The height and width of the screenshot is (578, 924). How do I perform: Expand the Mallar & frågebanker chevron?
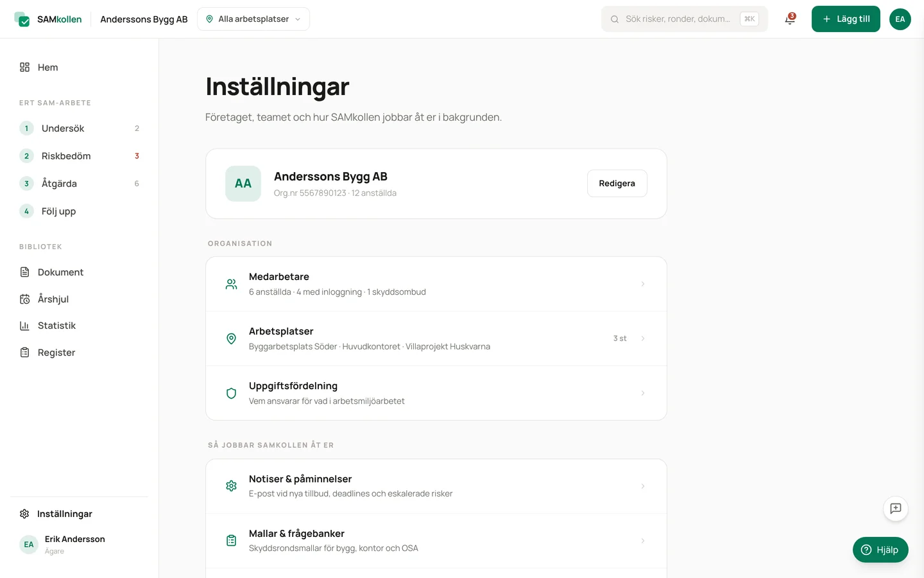(x=643, y=541)
